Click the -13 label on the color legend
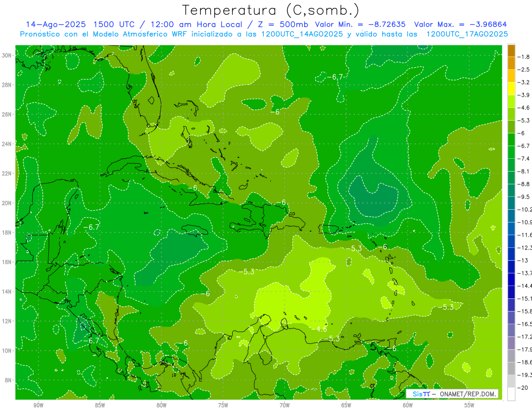532x411 pixels. coord(524,260)
